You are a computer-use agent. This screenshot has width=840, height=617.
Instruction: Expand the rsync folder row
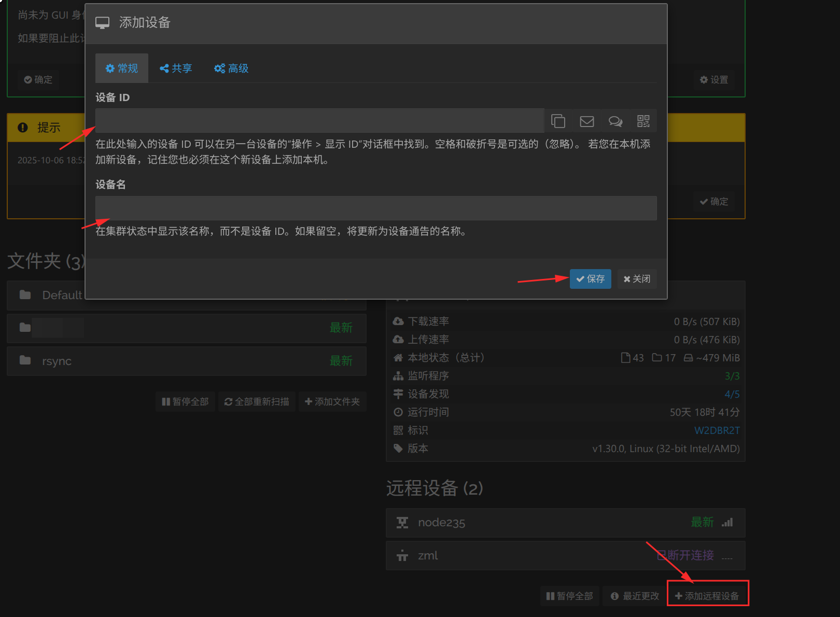click(x=186, y=361)
